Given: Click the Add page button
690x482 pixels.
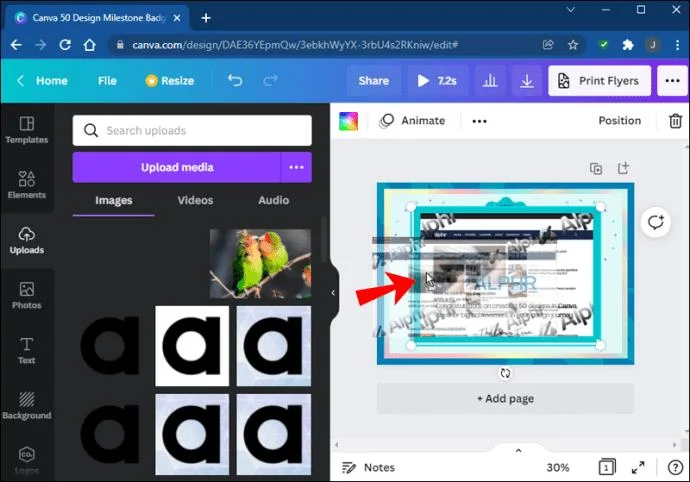Looking at the screenshot, I should [505, 398].
